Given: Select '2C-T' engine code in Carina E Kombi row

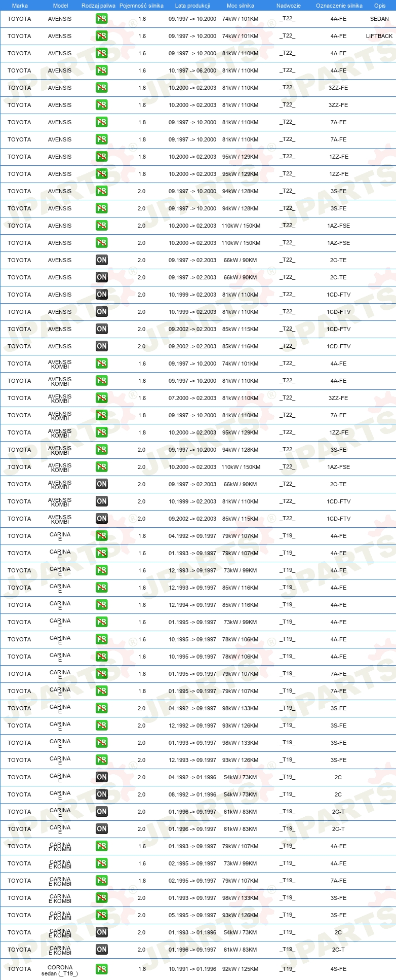Looking at the screenshot, I should [338, 950].
